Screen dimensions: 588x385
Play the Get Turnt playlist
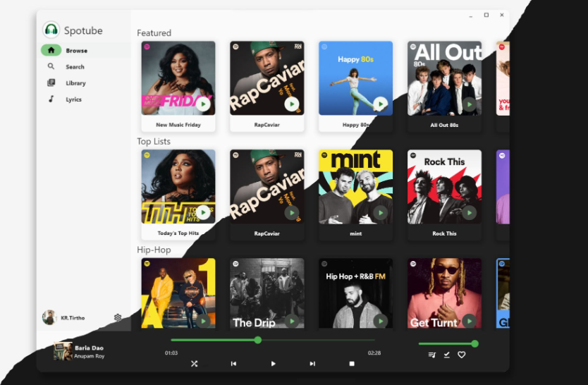[x=469, y=321]
